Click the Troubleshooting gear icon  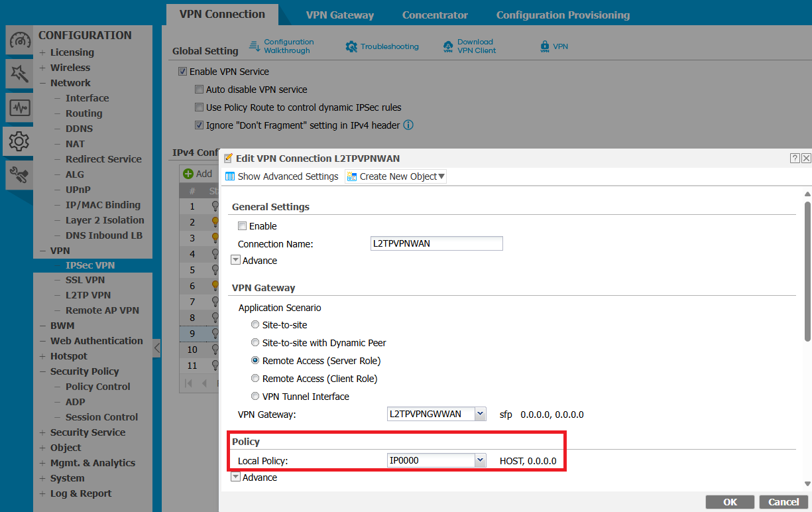351,46
